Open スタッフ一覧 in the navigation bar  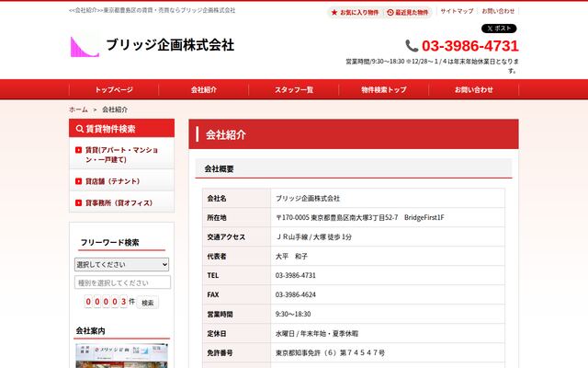click(x=294, y=90)
